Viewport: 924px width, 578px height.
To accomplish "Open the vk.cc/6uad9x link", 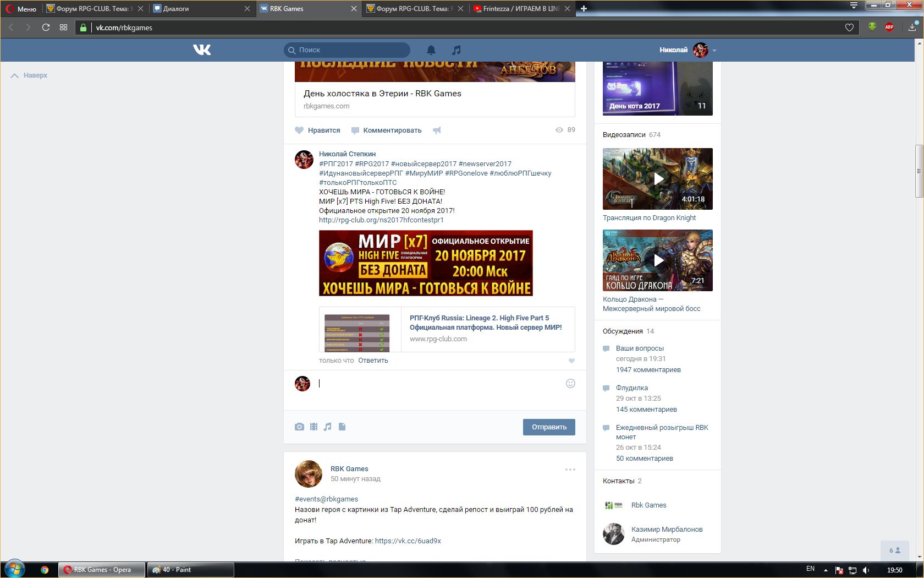I will pos(408,541).
